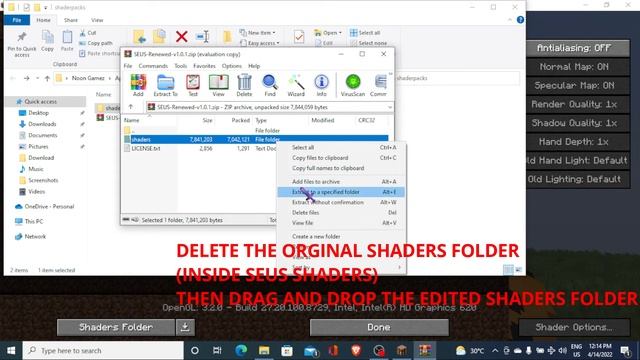Click Select all in Explorer ribbon
This screenshot has height=360, width=640.
coord(365,32)
